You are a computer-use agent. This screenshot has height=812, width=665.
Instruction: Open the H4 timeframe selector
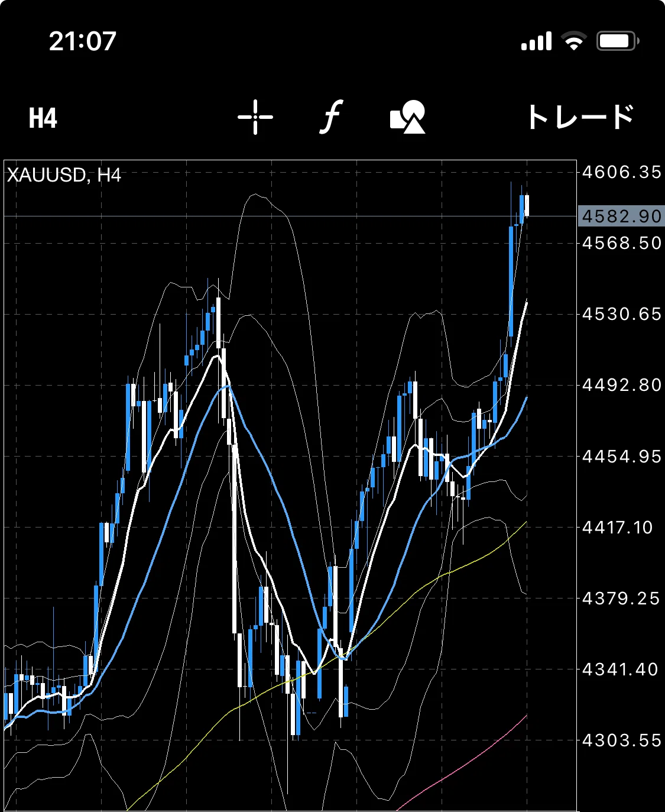[43, 118]
